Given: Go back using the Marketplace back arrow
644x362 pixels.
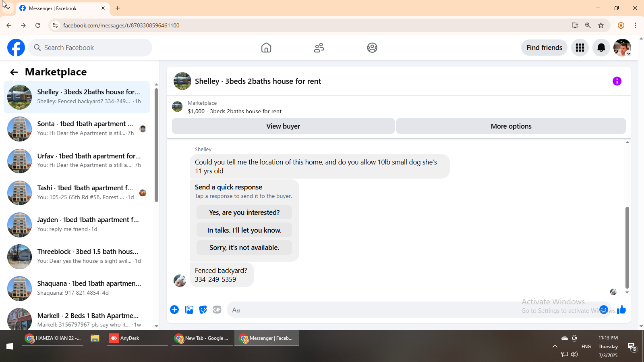Looking at the screenshot, I should [14, 72].
